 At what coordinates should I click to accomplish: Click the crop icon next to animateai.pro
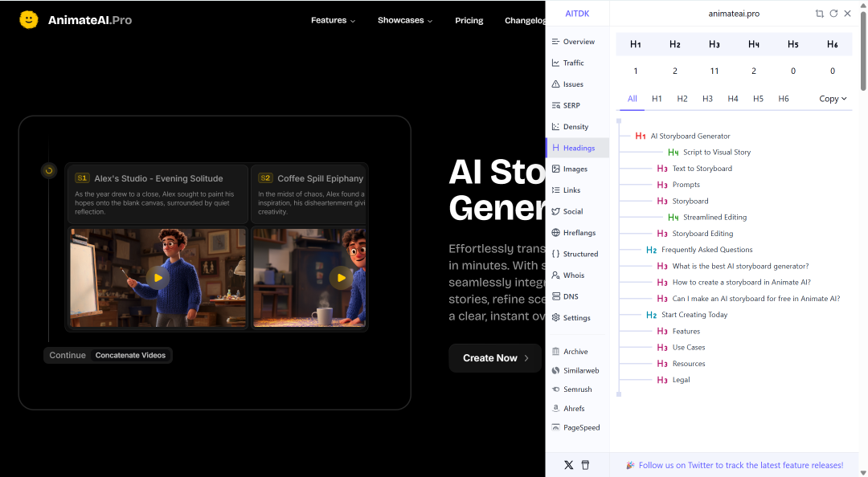(x=819, y=14)
